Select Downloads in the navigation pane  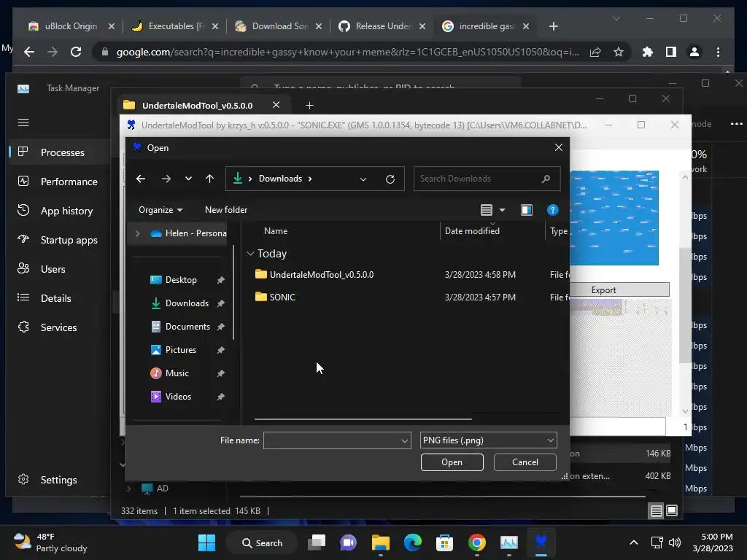187,303
